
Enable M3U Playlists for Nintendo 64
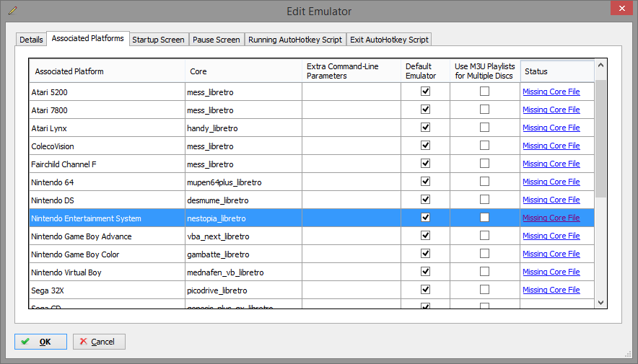(484, 181)
